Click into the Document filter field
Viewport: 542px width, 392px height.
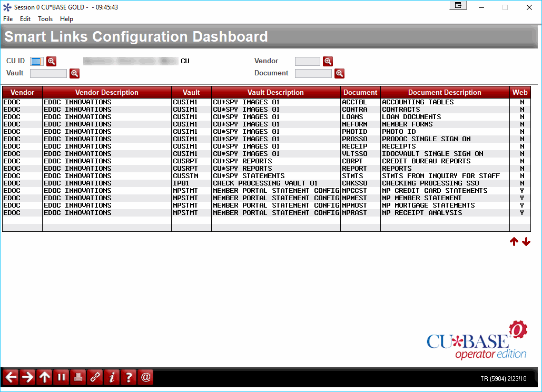click(x=313, y=73)
